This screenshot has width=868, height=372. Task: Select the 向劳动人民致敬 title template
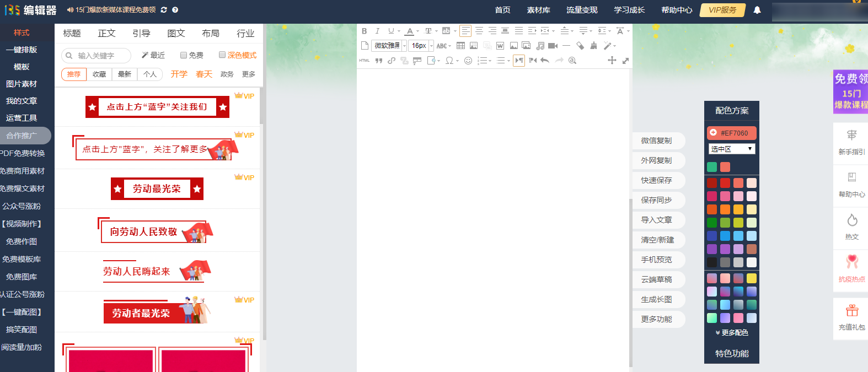tap(156, 231)
